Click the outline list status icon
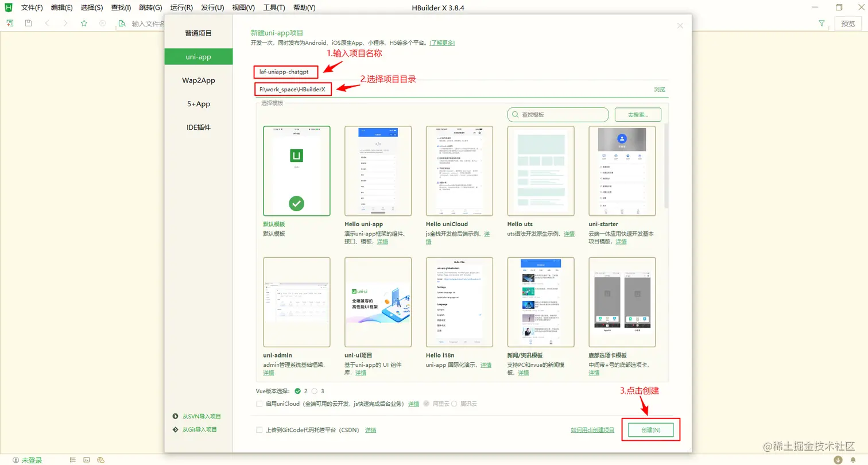 (73, 460)
